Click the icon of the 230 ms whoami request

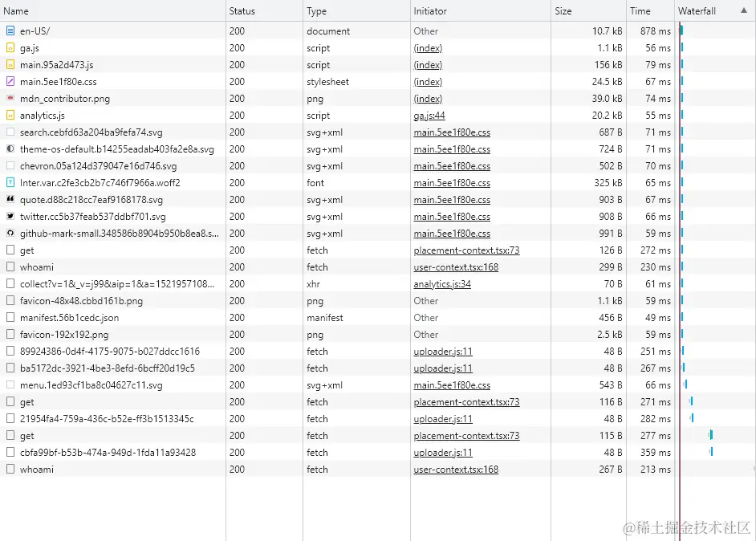[x=10, y=266]
